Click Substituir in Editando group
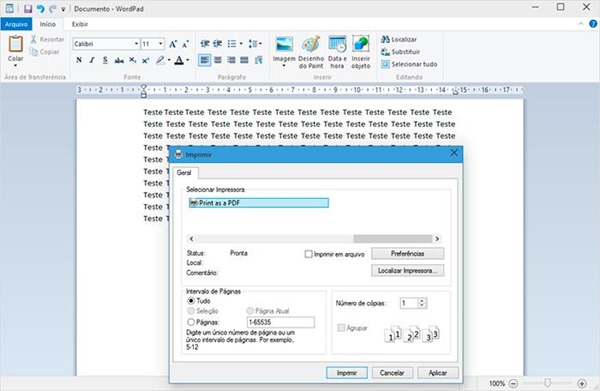The height and width of the screenshot is (391, 600). [400, 52]
